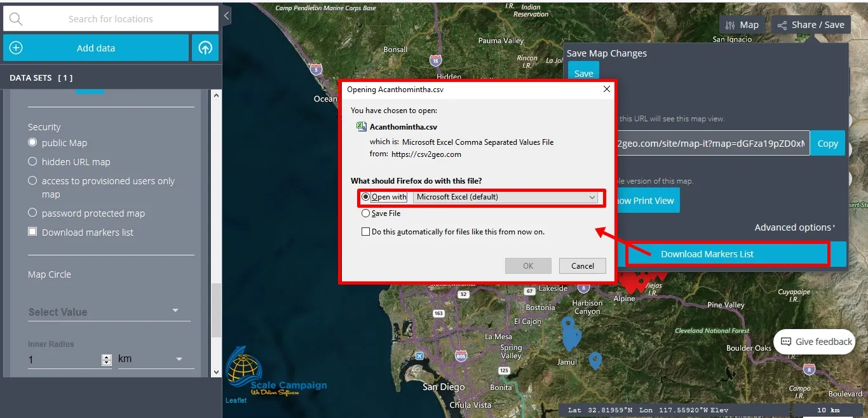Close the Opening Acanthomintha.csv dialog
Screen dimensions: 868x418
click(x=606, y=90)
